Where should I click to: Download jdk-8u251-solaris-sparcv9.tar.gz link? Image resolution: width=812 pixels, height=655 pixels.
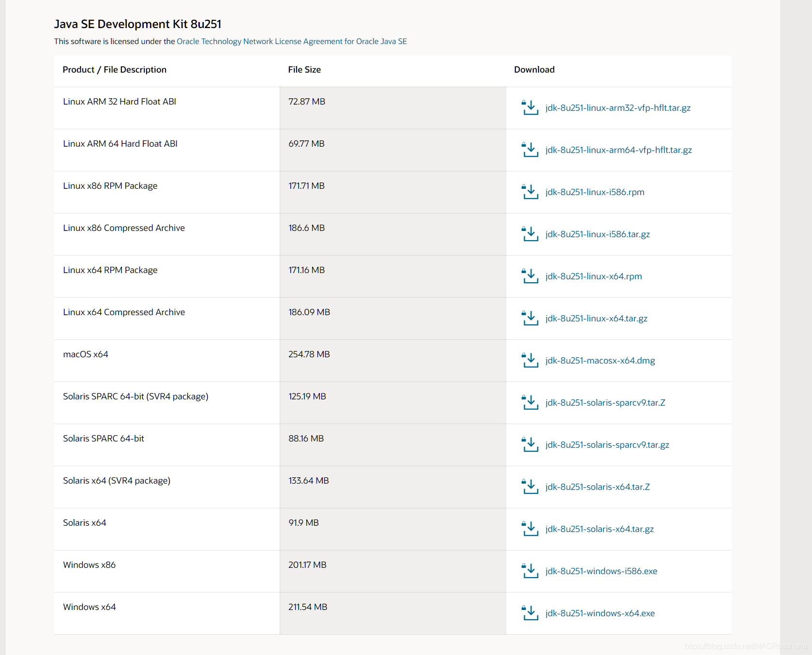(x=607, y=445)
